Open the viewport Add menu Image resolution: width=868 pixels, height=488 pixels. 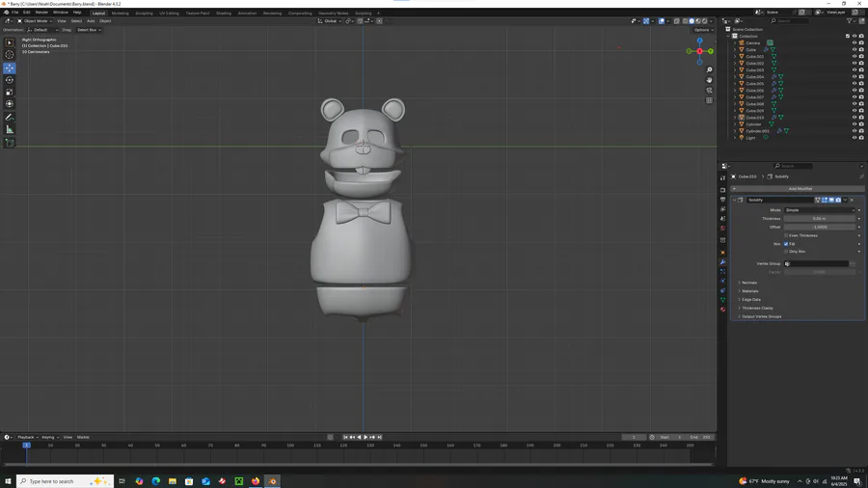click(x=91, y=21)
